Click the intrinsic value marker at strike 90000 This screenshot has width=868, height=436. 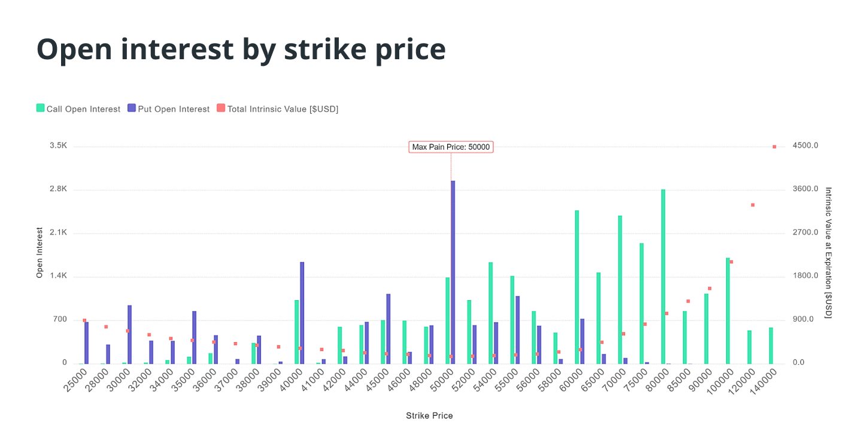[709, 288]
